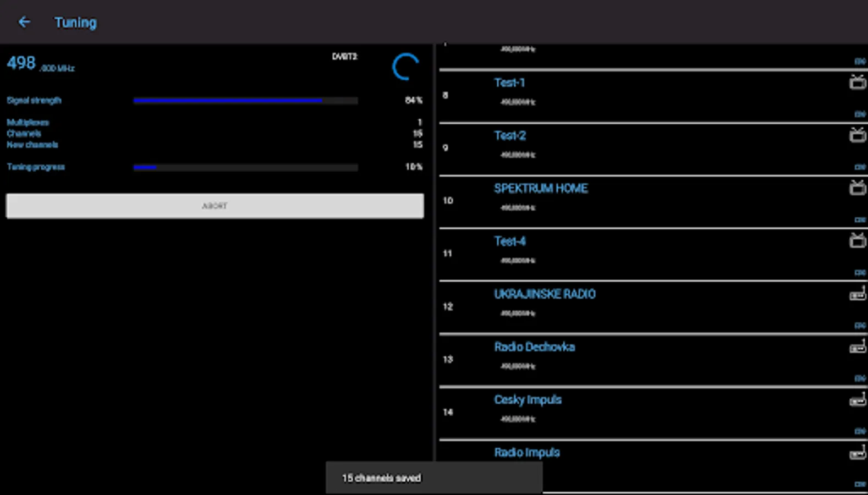Select the Test-1 channel
This screenshot has width=868, height=495.
coord(653,96)
